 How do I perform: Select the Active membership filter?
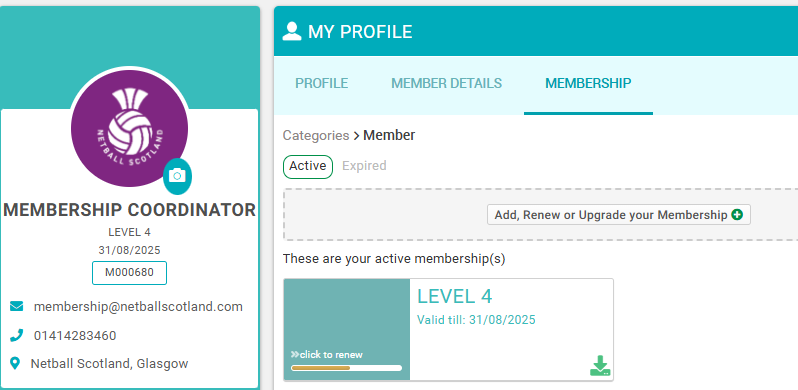tap(308, 166)
